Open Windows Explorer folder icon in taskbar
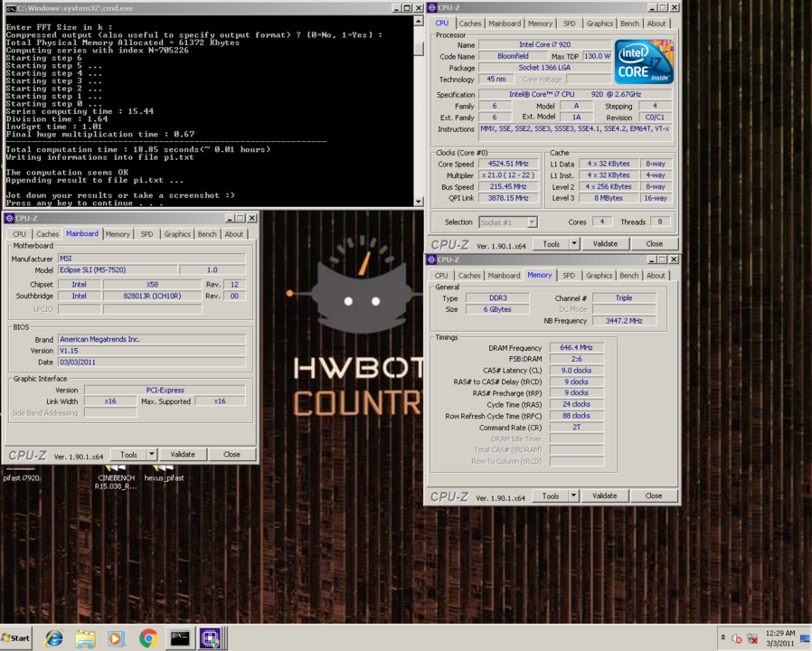 point(85,638)
